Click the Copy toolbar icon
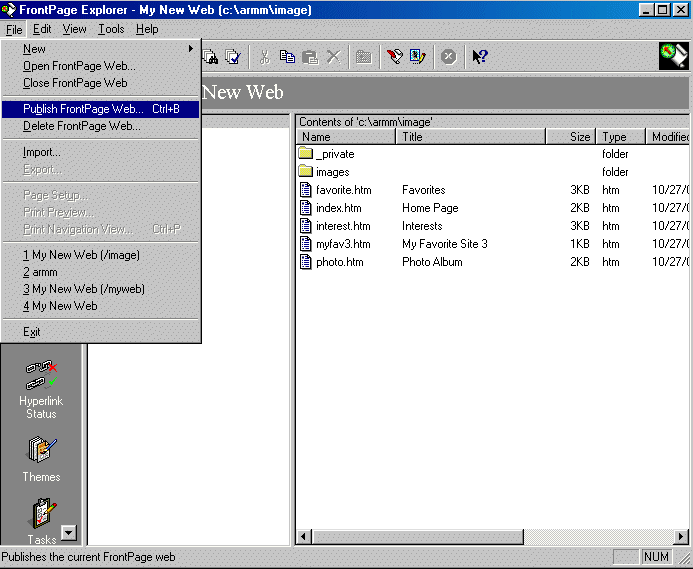This screenshot has height=569, width=693. (287, 57)
